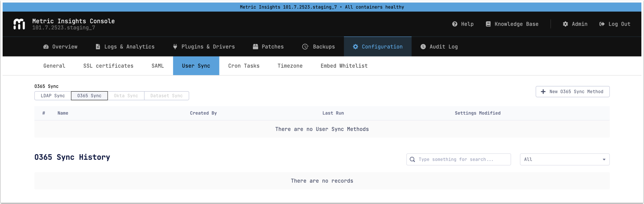Click the Plugins & Drivers plug icon
The height and width of the screenshot is (204, 644).
pos(175,47)
